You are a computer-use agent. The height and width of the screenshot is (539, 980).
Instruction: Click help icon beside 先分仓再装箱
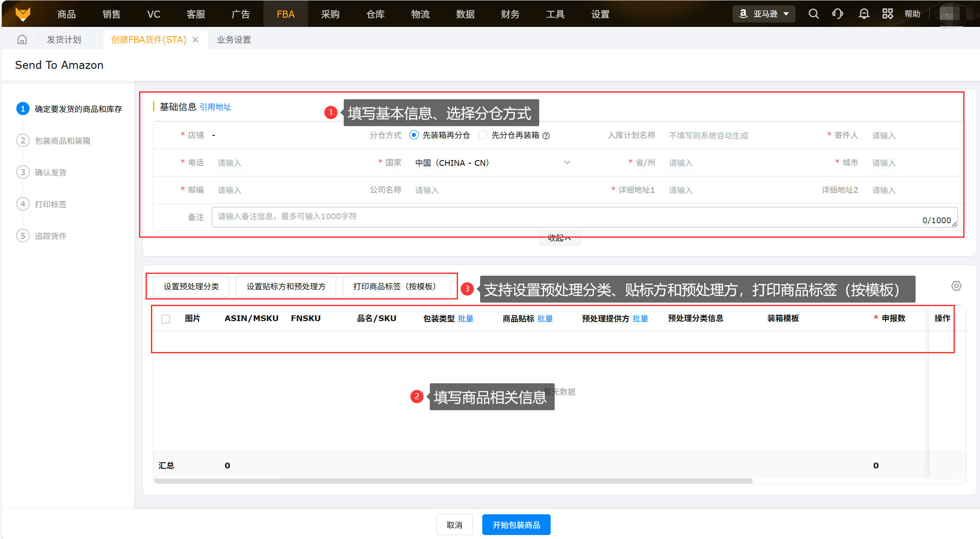tap(546, 136)
